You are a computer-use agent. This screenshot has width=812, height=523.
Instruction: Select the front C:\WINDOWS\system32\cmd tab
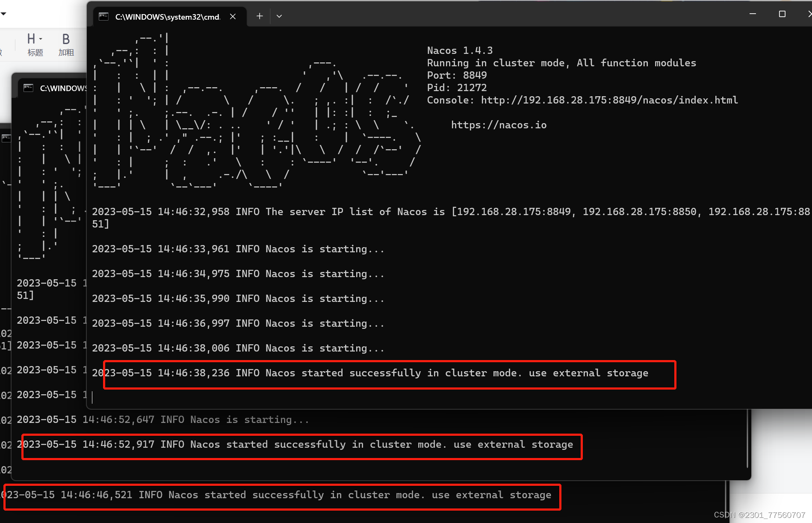(170, 17)
